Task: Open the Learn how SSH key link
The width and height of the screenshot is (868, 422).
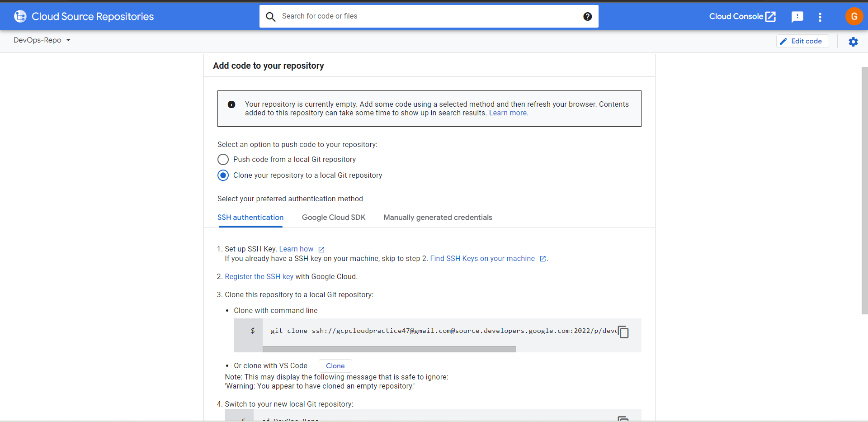Action: click(296, 249)
